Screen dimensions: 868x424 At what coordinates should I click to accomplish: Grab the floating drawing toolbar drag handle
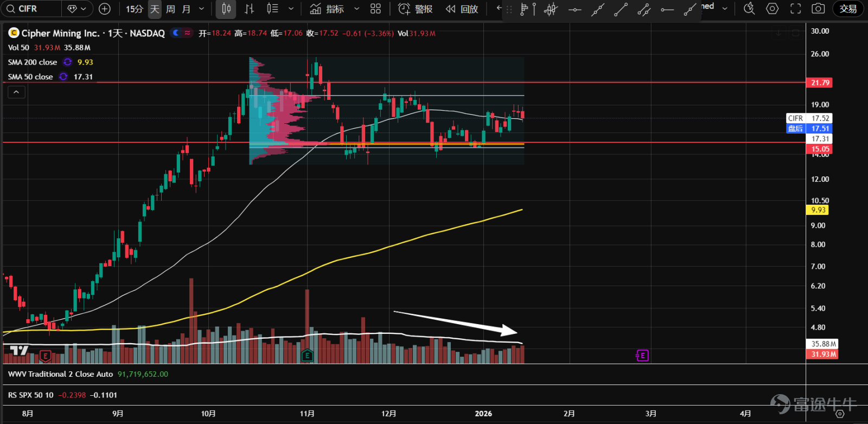click(509, 9)
